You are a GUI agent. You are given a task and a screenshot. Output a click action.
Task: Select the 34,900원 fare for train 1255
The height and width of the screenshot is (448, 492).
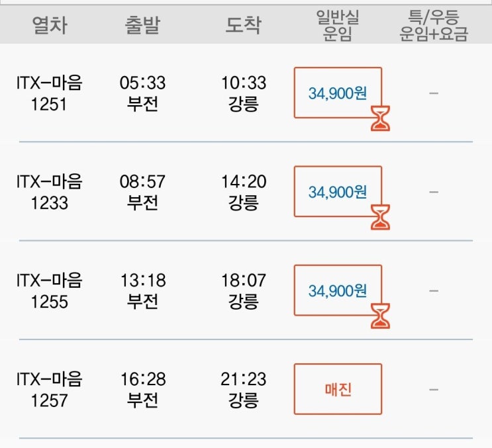[x=337, y=290]
